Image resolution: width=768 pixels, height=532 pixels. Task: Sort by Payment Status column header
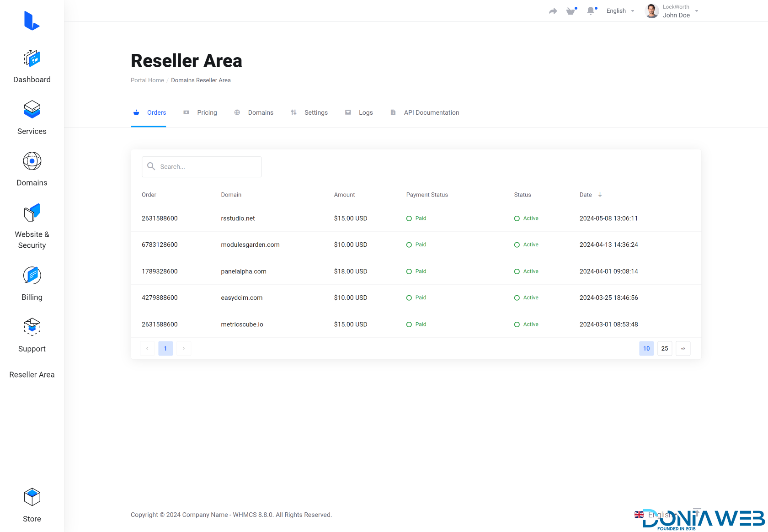pos(427,195)
